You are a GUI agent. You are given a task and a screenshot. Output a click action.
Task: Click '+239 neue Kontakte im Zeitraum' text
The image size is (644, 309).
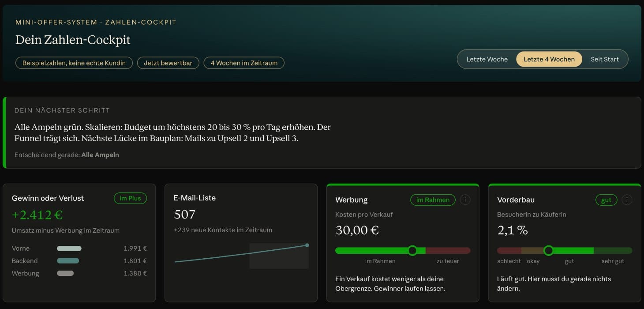pos(223,230)
